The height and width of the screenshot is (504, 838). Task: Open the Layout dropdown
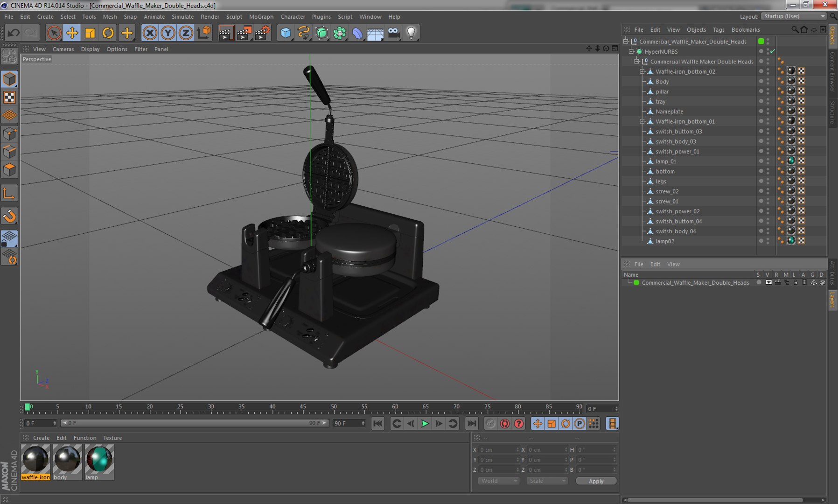[794, 16]
